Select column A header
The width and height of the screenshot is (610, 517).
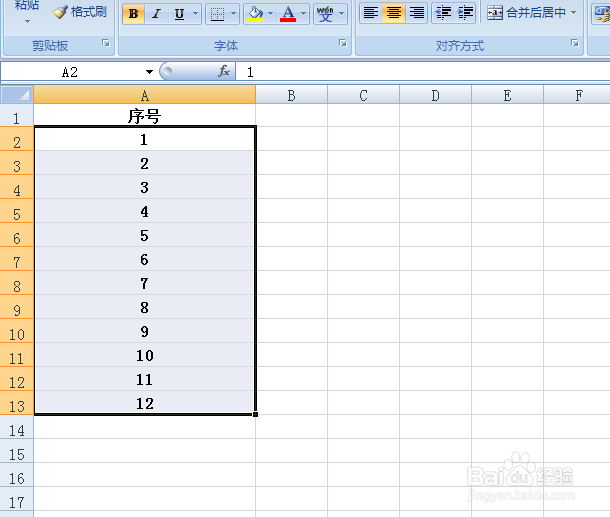[x=145, y=95]
